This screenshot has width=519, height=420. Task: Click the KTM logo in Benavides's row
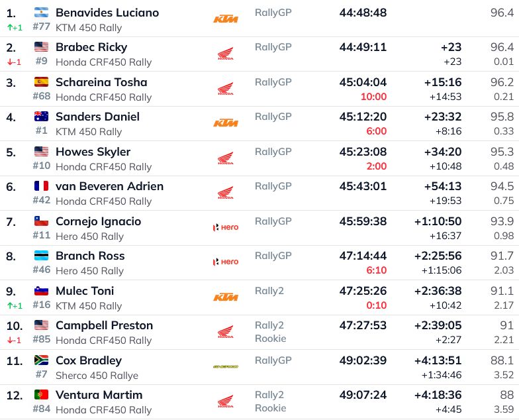point(225,19)
